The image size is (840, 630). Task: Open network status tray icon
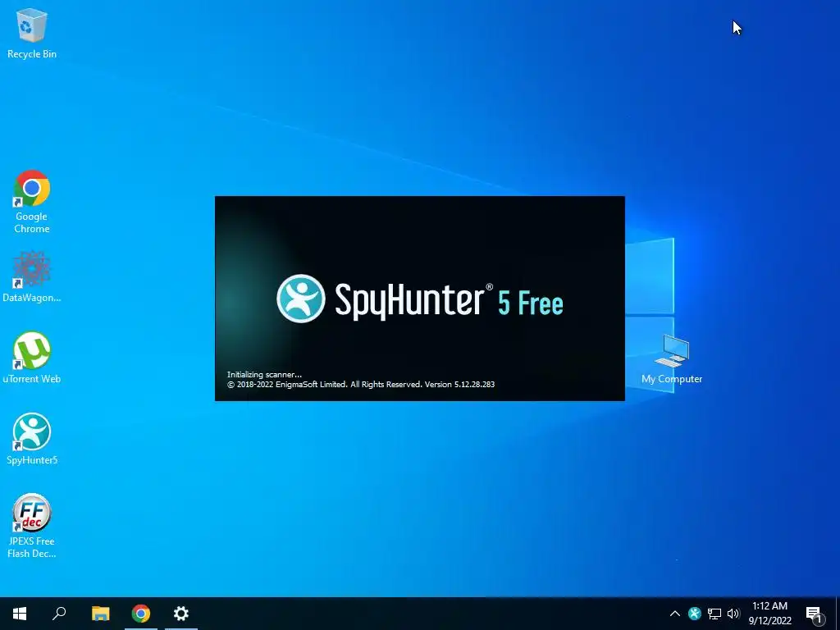coord(714,614)
